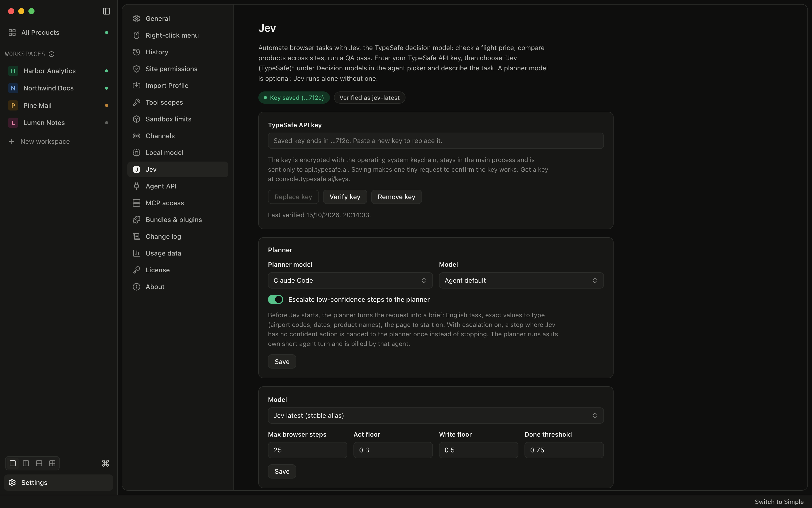Viewport: 812px width, 508px height.
Task: Select the two-column split layout icon
Action: 26,463
